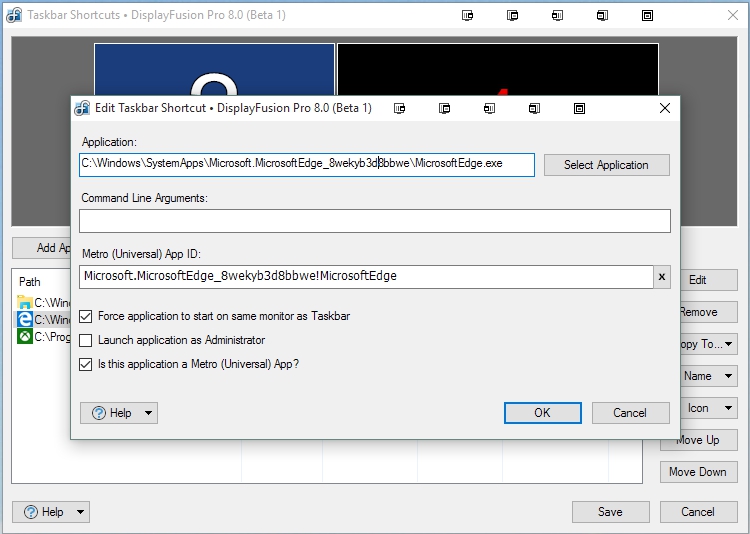The height and width of the screenshot is (534, 750).
Task: Untick Force application to start on same monitor
Action: tap(85, 316)
